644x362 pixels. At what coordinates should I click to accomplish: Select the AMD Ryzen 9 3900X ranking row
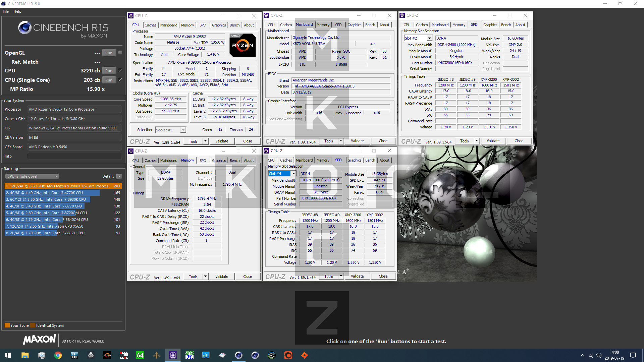click(63, 186)
